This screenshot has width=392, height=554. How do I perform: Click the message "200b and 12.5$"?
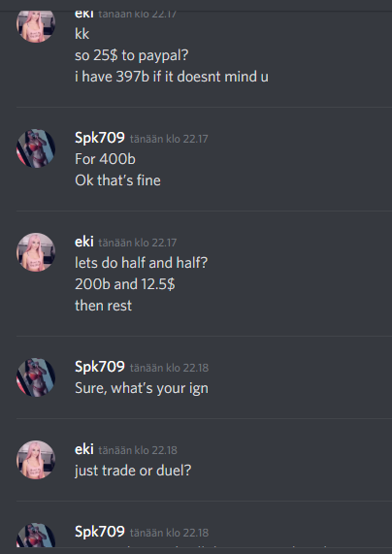125,284
